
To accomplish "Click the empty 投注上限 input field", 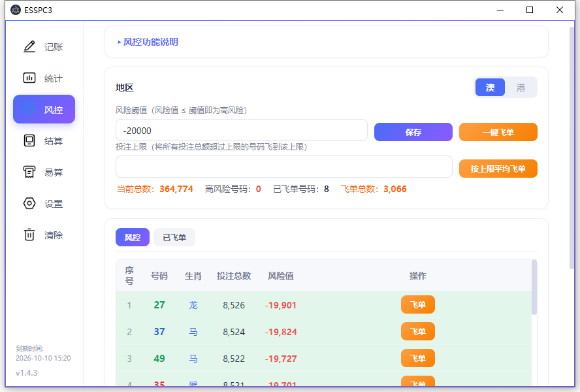I will 283,167.
